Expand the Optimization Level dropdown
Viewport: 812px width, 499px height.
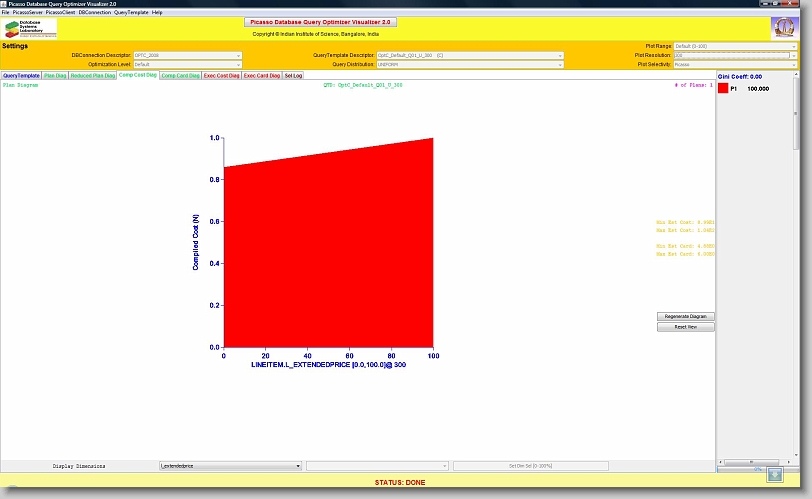point(188,64)
